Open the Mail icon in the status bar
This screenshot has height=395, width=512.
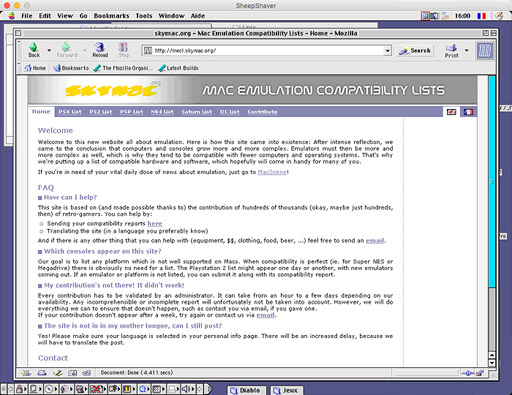coord(42,373)
